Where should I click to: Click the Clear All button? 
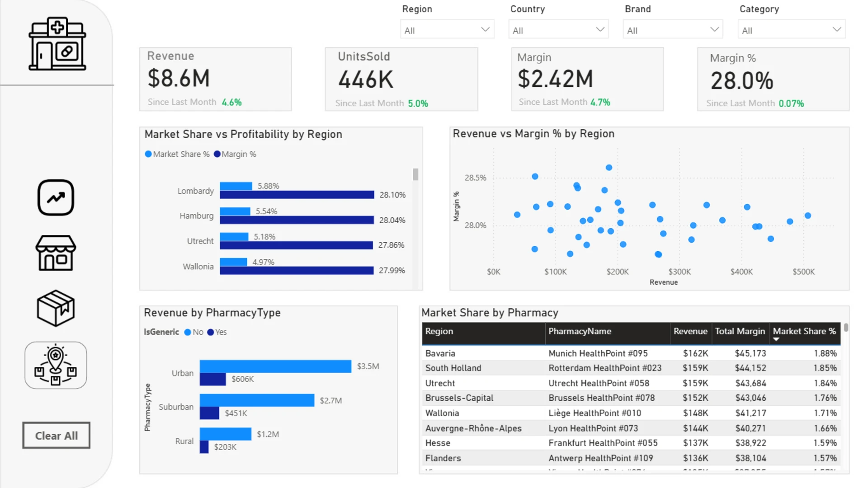click(x=57, y=436)
